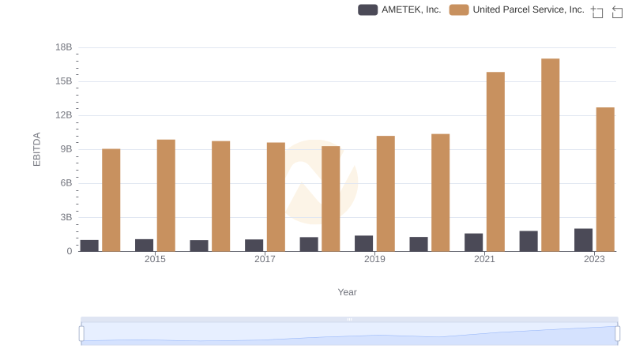Viewport: 632px width, 364px height.
Task: Toggle AMETEK, Inc. legend series
Action: click(400, 9)
